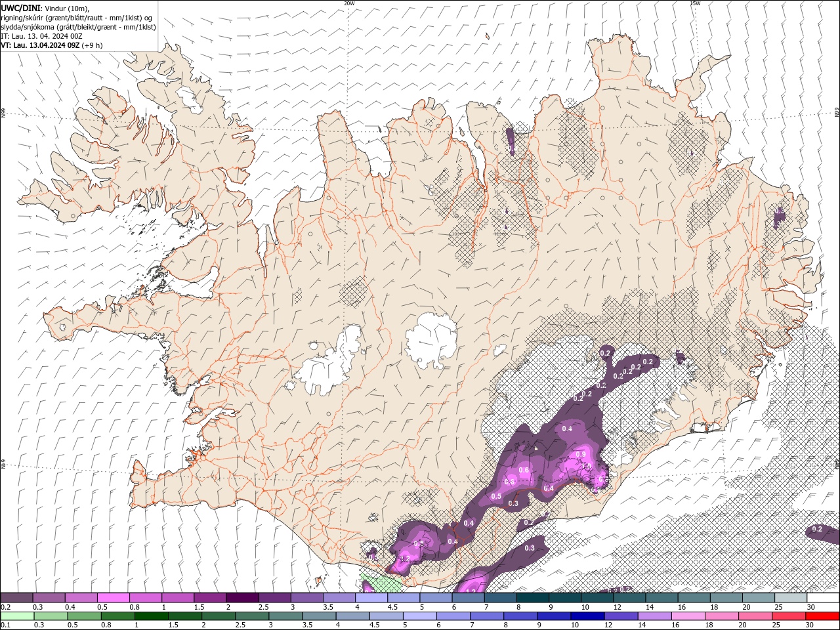
Task: Click the violet snow-legend swatch labeled 3
Action: click(306, 598)
